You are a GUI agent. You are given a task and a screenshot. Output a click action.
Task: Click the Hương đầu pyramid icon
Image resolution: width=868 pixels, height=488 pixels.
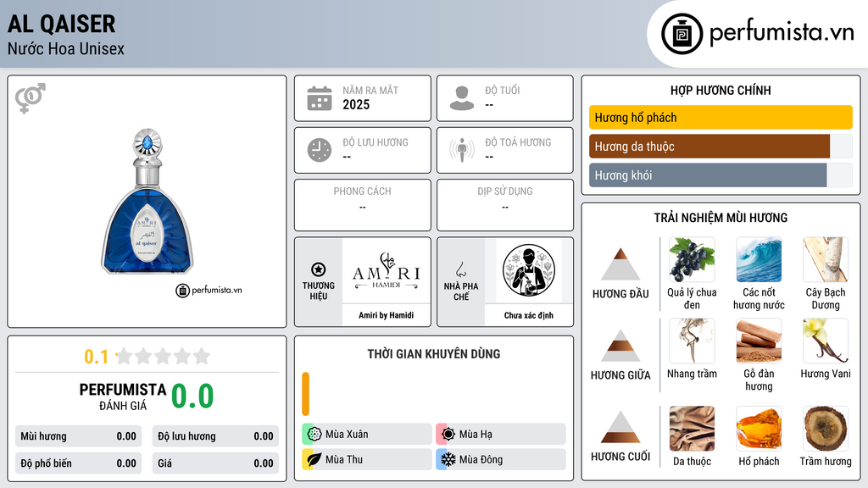[x=620, y=264]
